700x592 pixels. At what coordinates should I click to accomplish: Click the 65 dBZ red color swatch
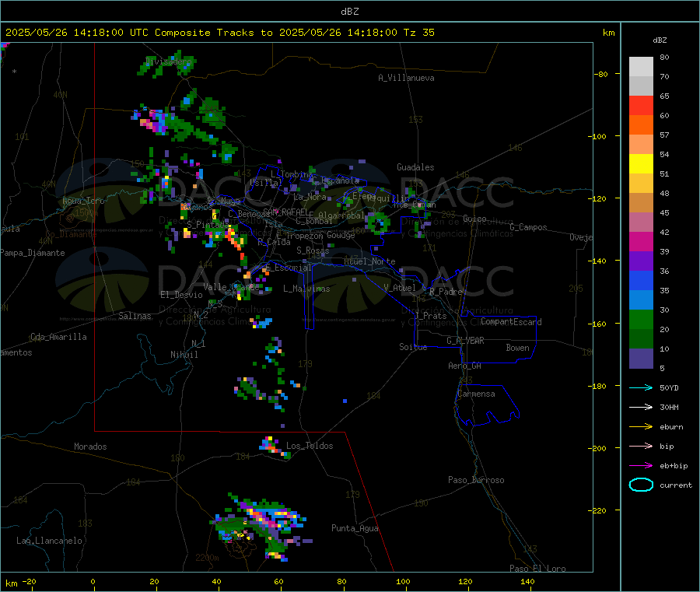pos(641,105)
